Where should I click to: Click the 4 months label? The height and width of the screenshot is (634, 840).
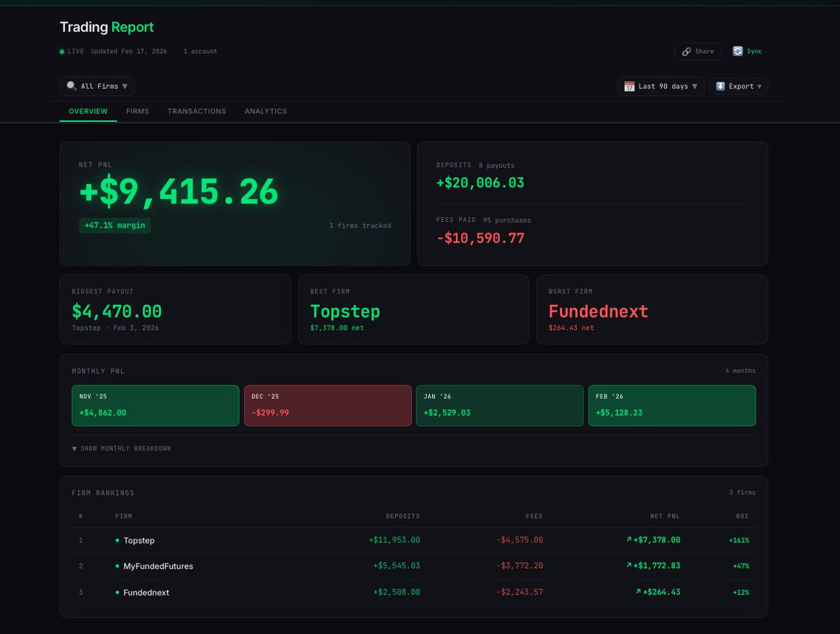741,371
